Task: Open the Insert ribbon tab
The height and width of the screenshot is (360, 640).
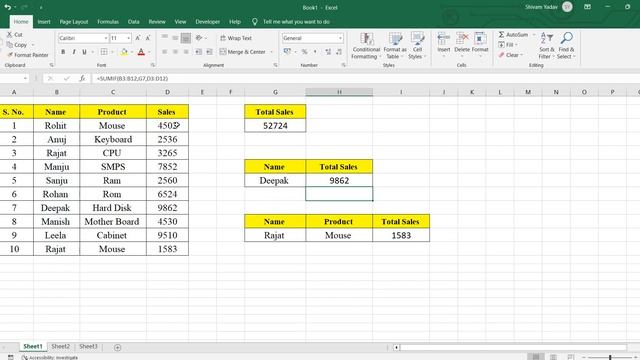Action: [x=44, y=22]
